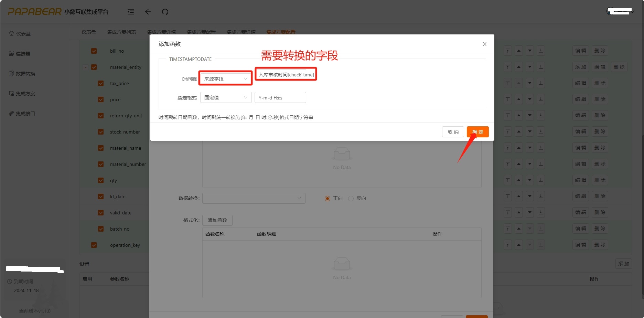Click the 取消 button
Viewport: 644px width, 318px height.
pos(453,132)
